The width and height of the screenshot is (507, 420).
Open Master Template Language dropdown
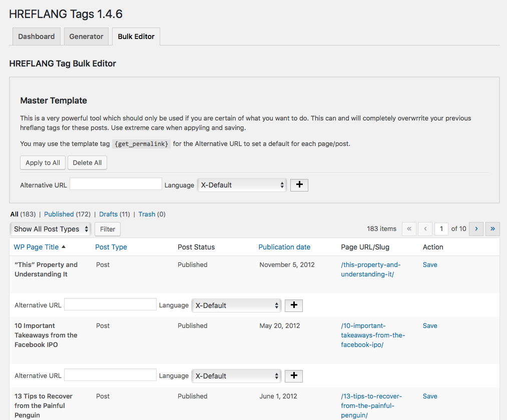tap(242, 184)
